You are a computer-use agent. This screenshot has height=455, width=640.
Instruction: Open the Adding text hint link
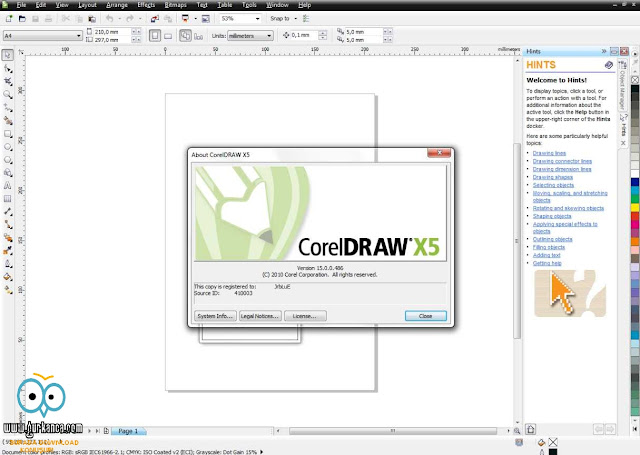tap(547, 255)
